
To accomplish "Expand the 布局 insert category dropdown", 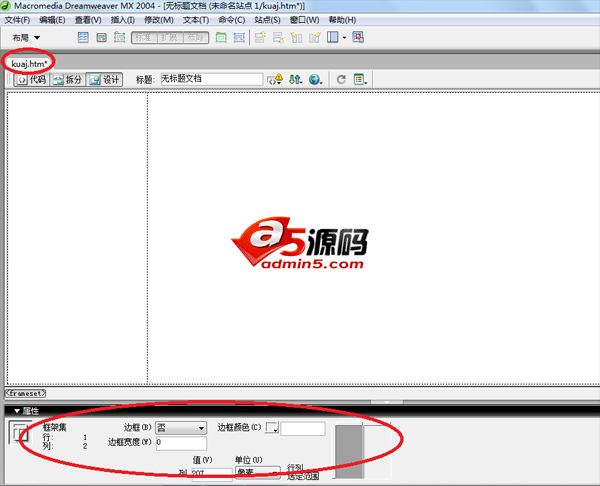I will pos(26,38).
